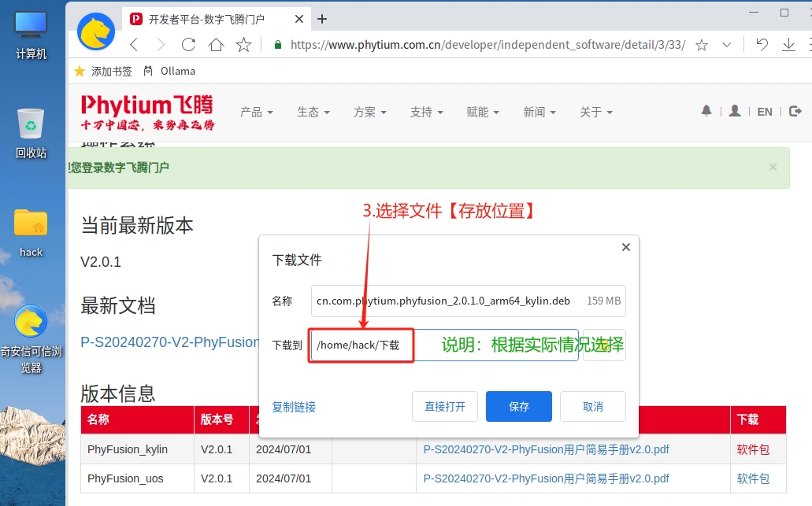Open the hack folder on desktop
The image size is (812, 506).
(x=31, y=232)
